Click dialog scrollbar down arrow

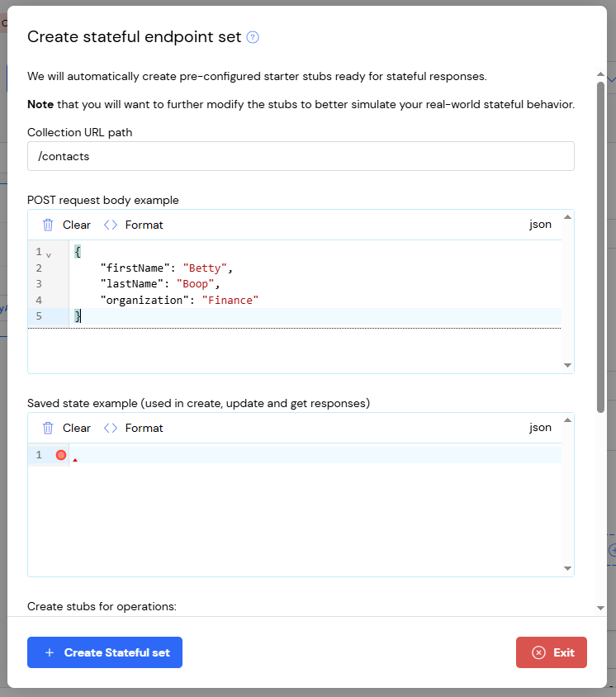(600, 608)
